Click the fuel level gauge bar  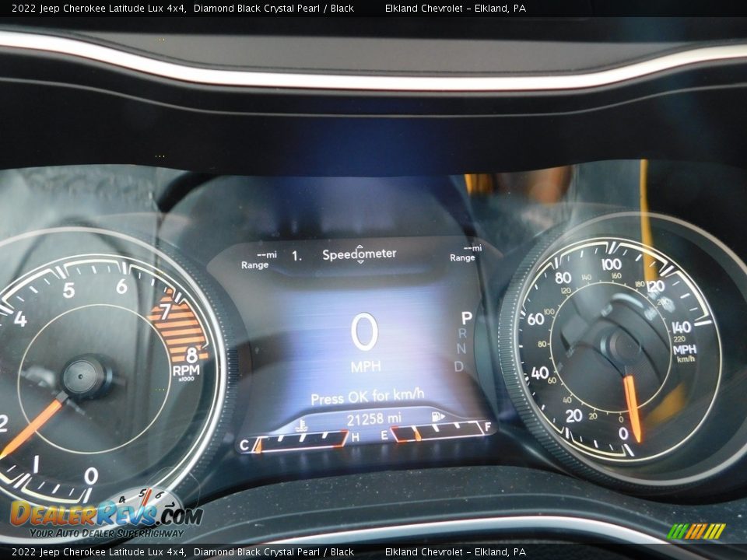(x=437, y=431)
